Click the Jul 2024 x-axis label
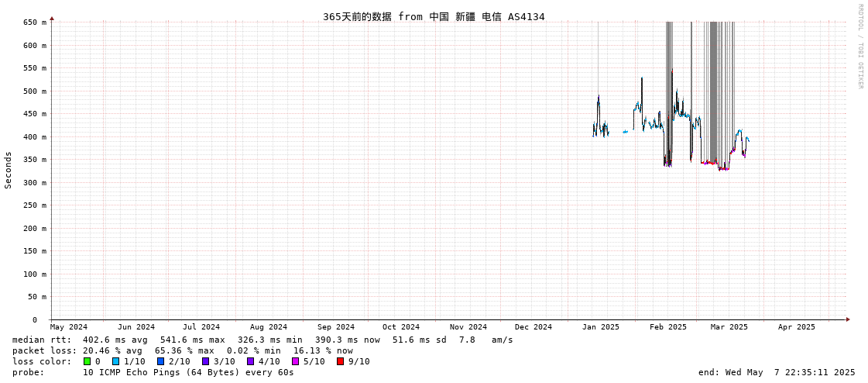The height and width of the screenshot is (383, 868). (201, 327)
